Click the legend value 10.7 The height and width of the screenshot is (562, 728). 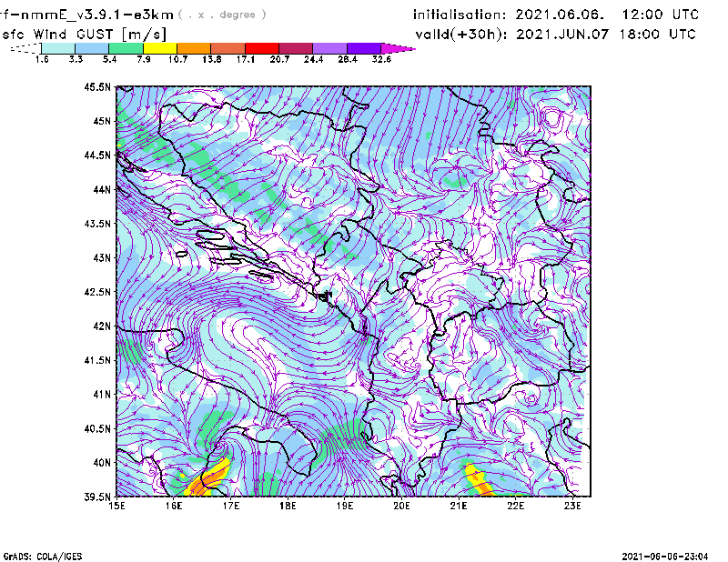coord(177,59)
